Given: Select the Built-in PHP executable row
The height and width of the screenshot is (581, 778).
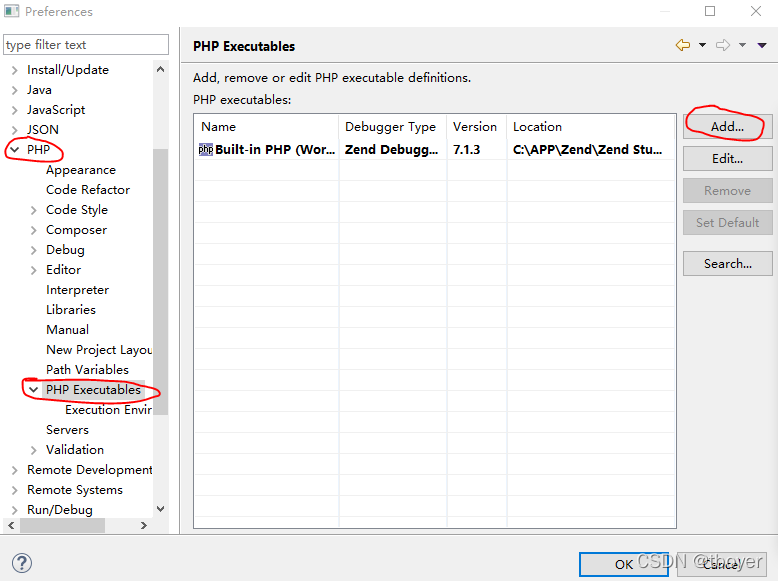Looking at the screenshot, I should [x=435, y=149].
